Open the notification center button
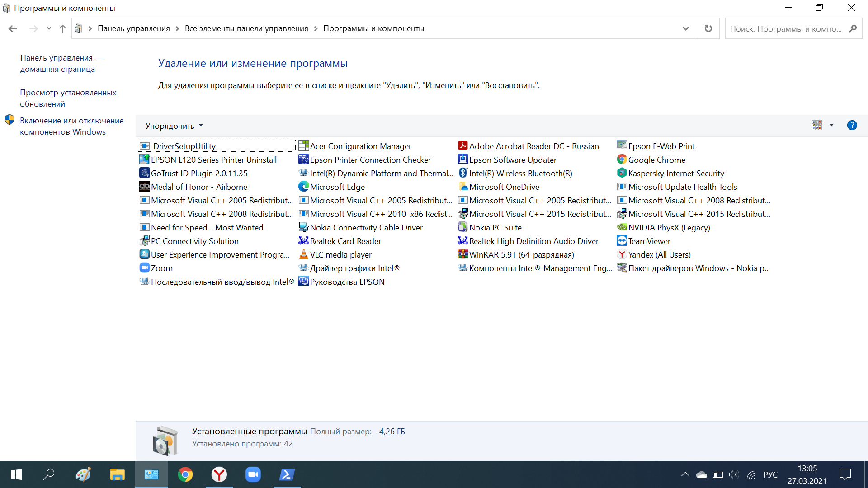Image resolution: width=868 pixels, height=488 pixels. pos(845,474)
